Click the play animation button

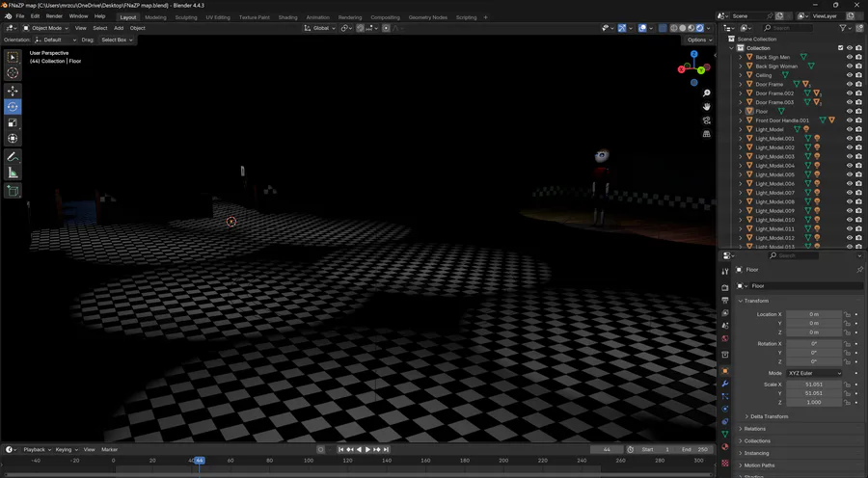[x=367, y=450]
